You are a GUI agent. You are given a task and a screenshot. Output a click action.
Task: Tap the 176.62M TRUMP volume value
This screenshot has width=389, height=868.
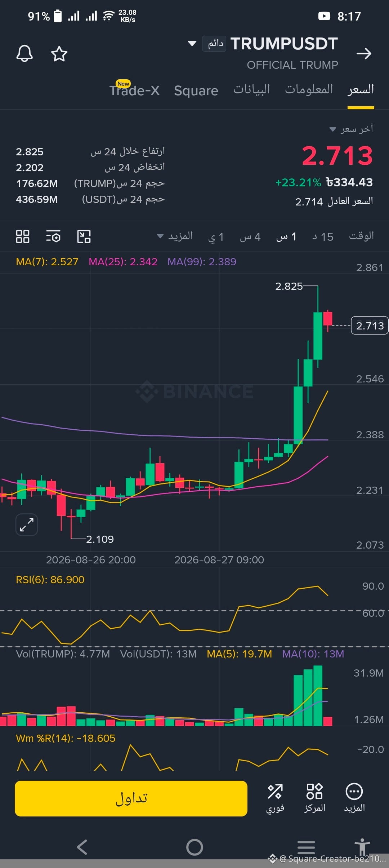37,183
